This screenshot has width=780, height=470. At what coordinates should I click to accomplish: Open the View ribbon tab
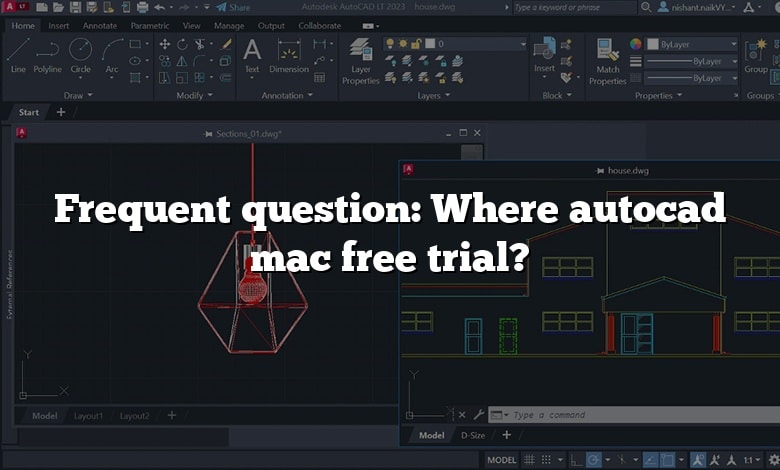click(x=192, y=25)
